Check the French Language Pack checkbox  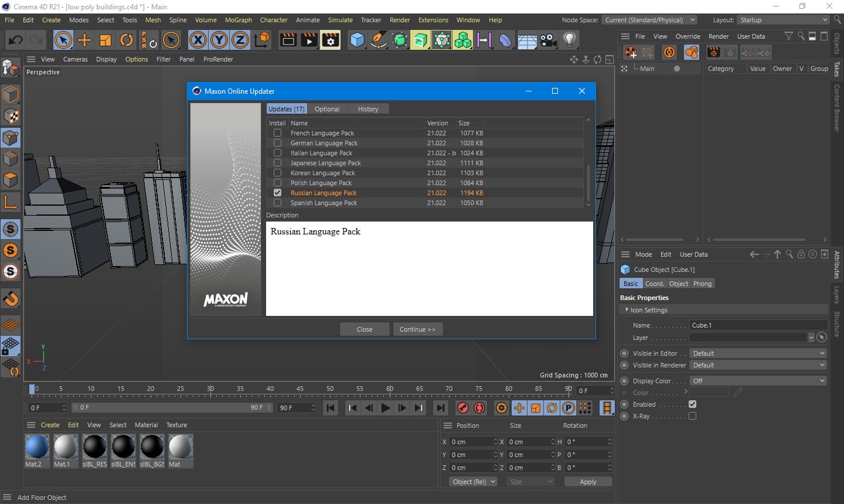click(277, 133)
